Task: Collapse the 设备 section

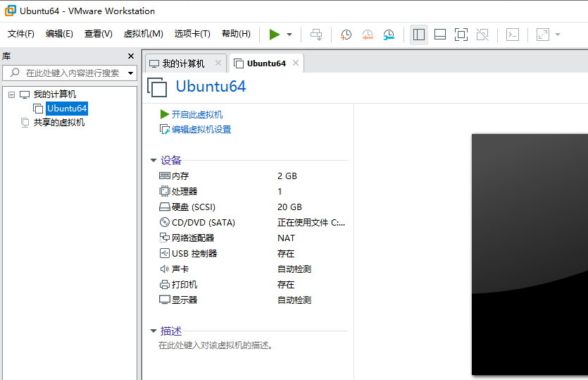Action: 154,160
